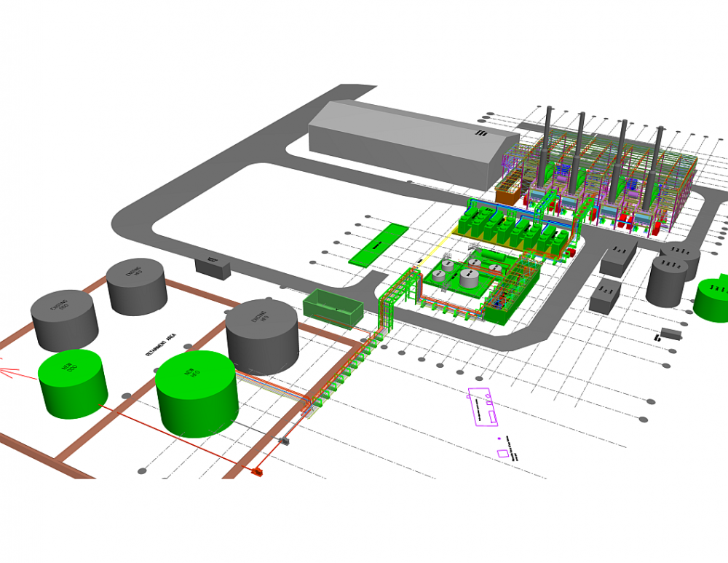Select the small red box on red pipeline
This screenshot has width=728, height=563.
point(257,473)
